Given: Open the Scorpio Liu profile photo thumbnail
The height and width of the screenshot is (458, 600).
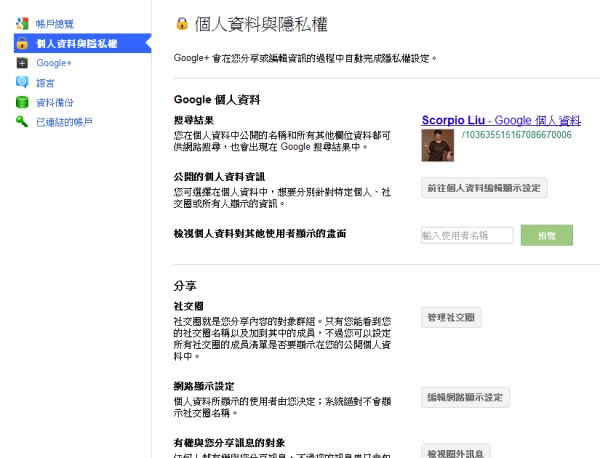Looking at the screenshot, I should [x=437, y=145].
